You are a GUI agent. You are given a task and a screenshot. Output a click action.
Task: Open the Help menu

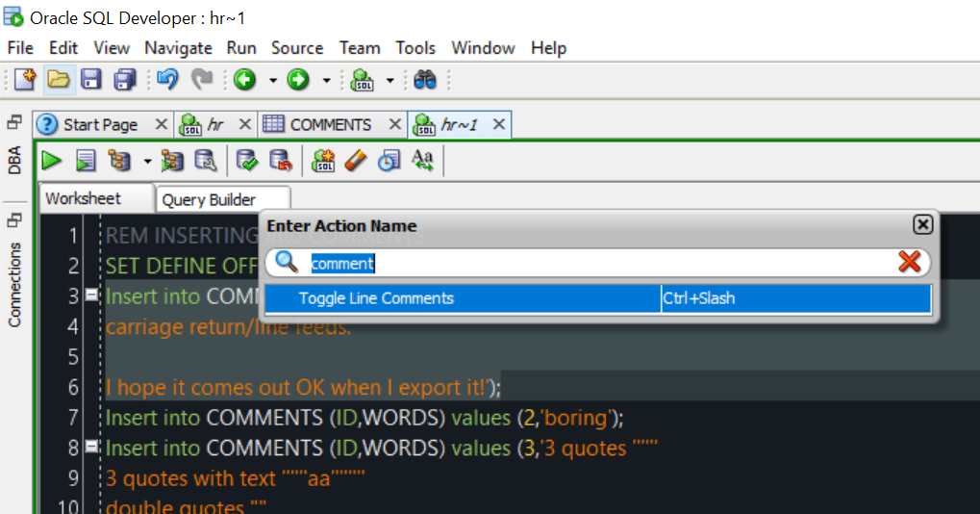click(549, 48)
